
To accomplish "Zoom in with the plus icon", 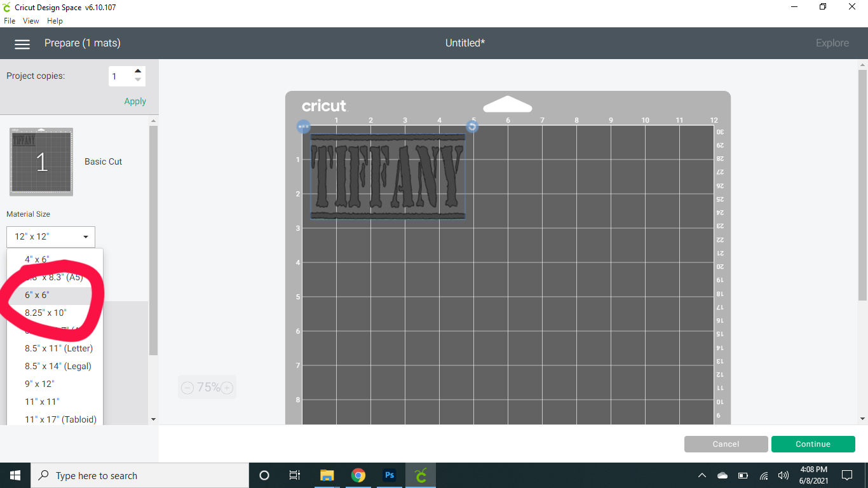I will (227, 388).
